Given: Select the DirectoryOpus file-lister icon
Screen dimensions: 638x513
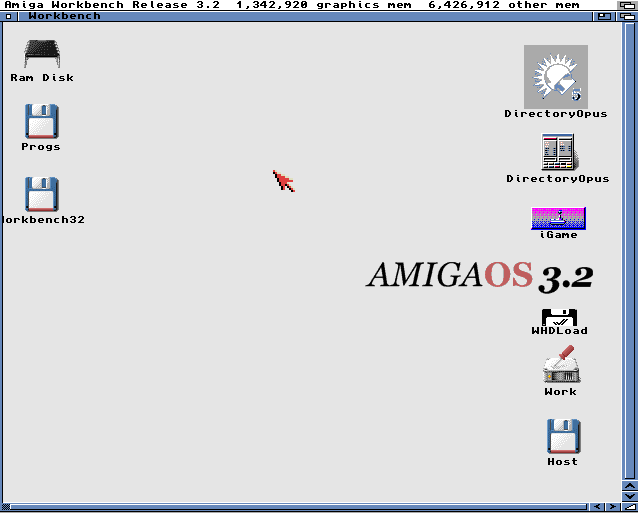Looking at the screenshot, I should (558, 152).
